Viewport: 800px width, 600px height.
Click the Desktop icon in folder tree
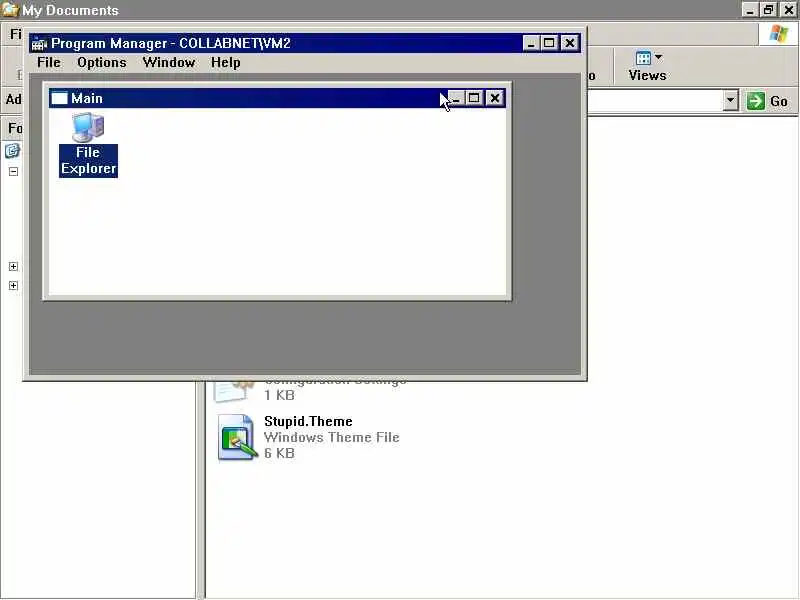(x=12, y=151)
